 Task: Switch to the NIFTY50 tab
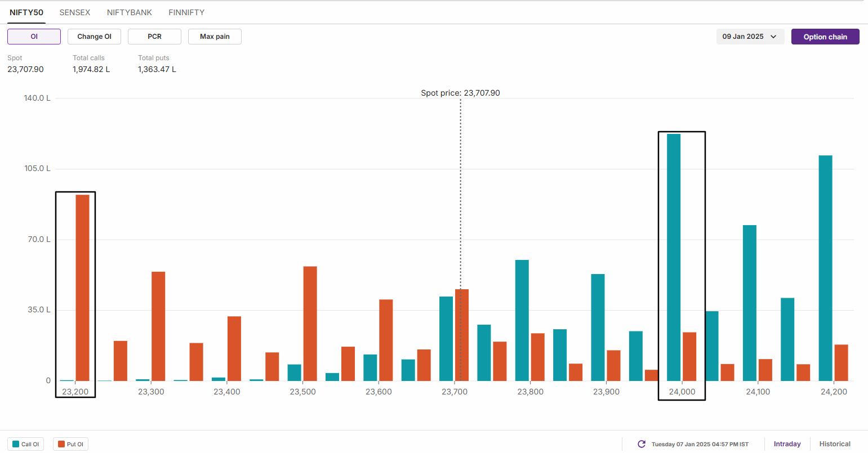(26, 12)
